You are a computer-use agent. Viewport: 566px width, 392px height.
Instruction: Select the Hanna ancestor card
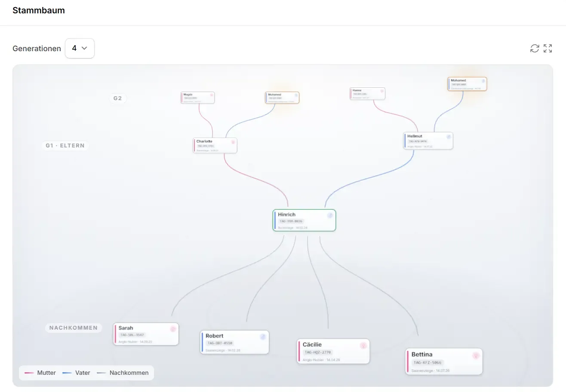pos(367,93)
